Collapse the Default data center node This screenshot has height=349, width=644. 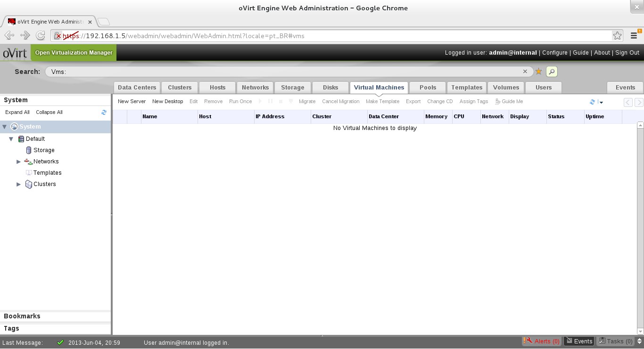click(x=11, y=139)
